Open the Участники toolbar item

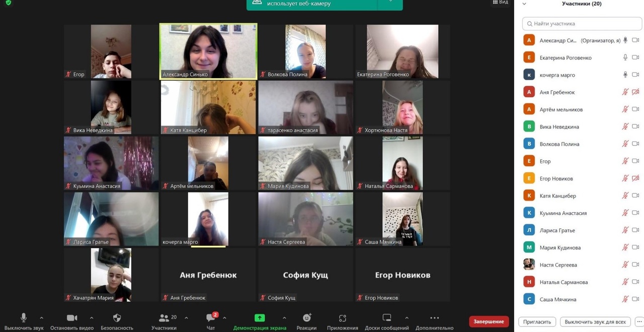click(x=164, y=321)
